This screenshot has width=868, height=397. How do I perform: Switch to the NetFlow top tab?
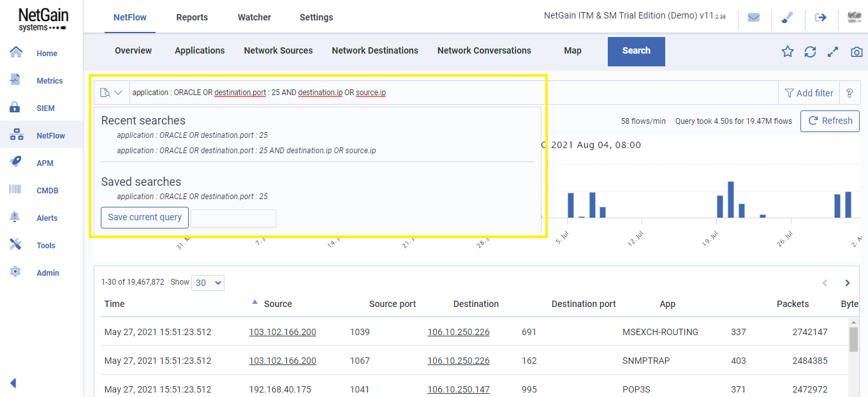(130, 17)
